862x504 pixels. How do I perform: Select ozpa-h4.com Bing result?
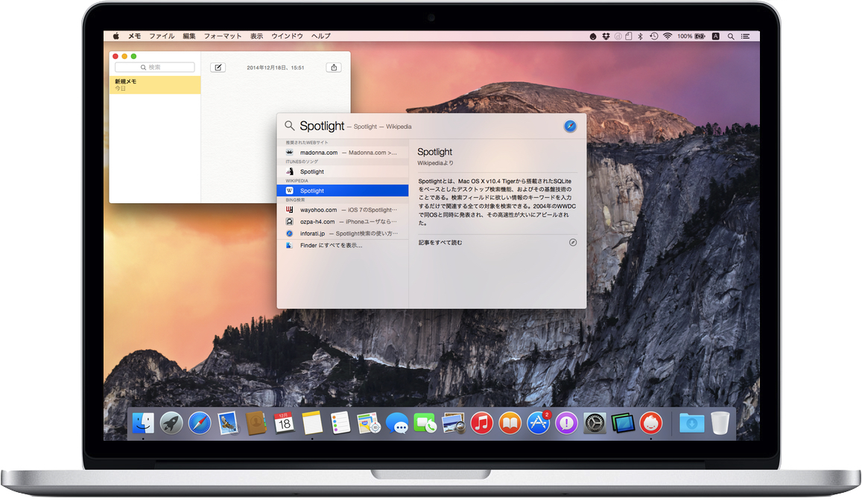tap(343, 222)
